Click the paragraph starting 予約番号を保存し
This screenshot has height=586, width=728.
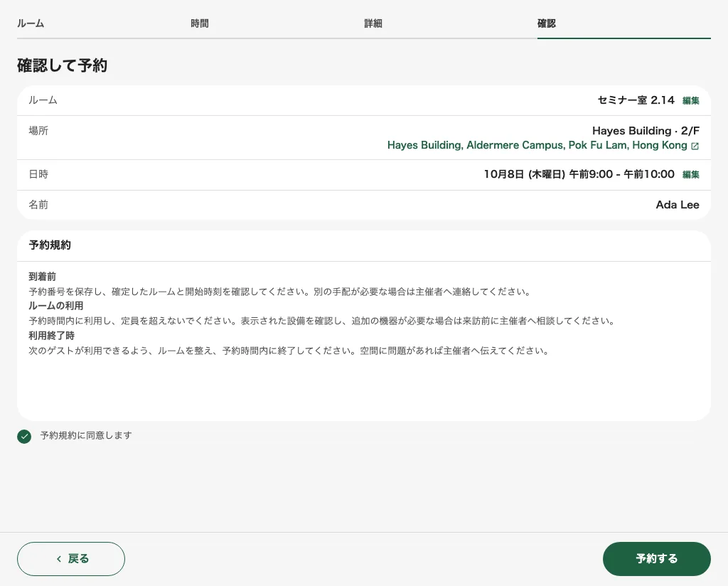click(280, 292)
